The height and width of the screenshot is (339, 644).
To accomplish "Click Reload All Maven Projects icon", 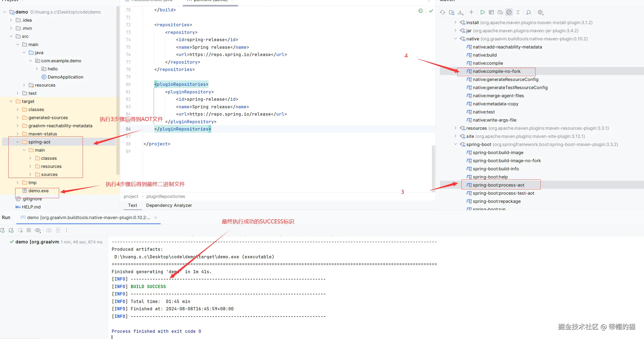I will pyautogui.click(x=443, y=12).
